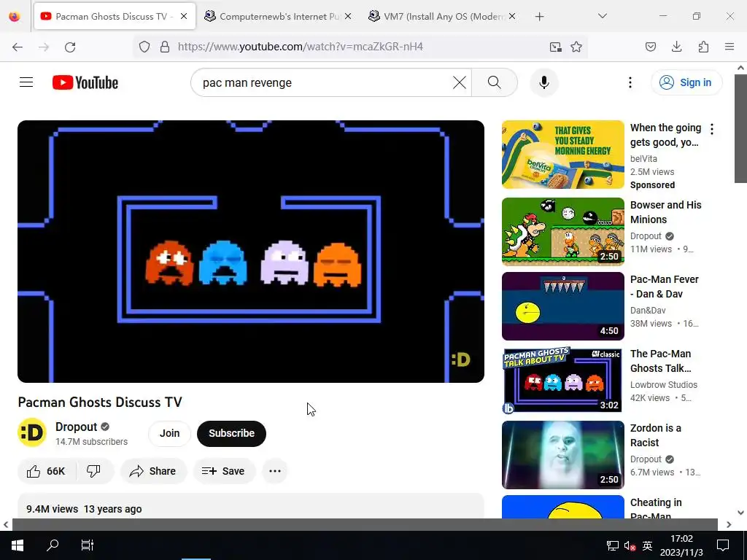The image size is (747, 560).
Task: Open options dots for the belVita ad
Action: (712, 129)
